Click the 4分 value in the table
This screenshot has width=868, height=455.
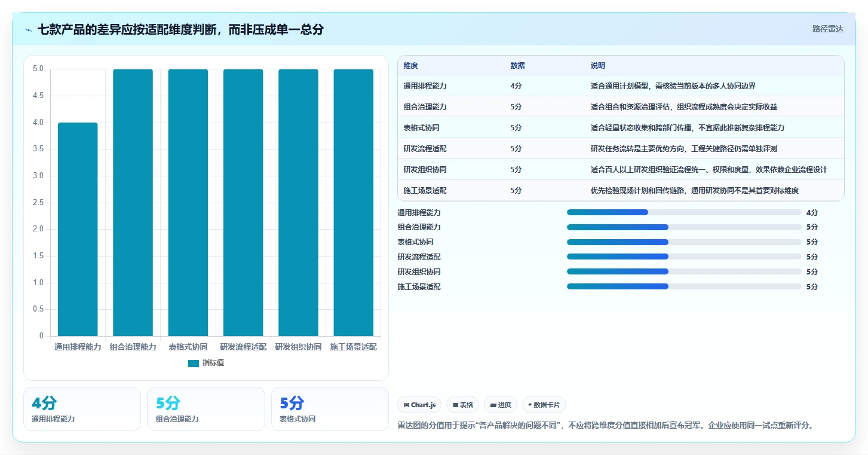(x=516, y=86)
